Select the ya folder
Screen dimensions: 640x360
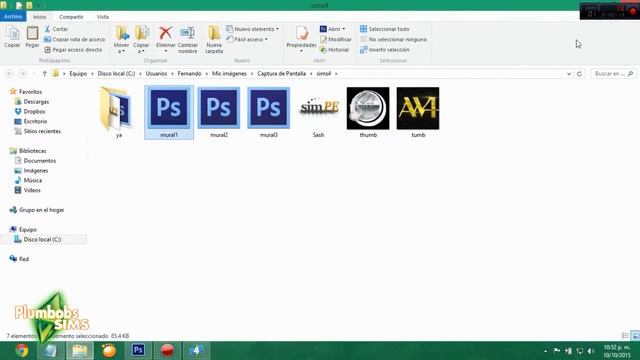tap(118, 113)
